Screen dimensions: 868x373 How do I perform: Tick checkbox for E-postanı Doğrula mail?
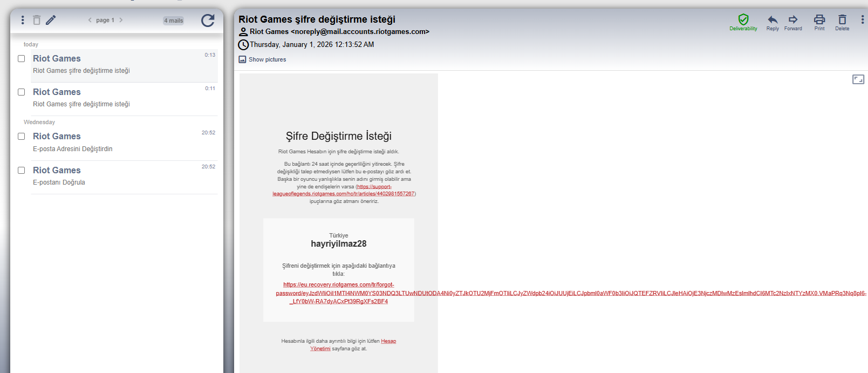click(x=22, y=170)
